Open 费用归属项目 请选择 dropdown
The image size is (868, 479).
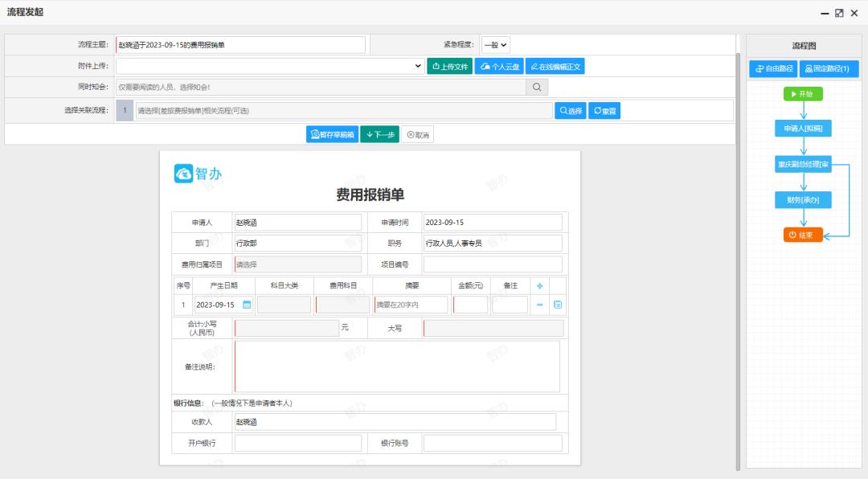click(x=297, y=264)
